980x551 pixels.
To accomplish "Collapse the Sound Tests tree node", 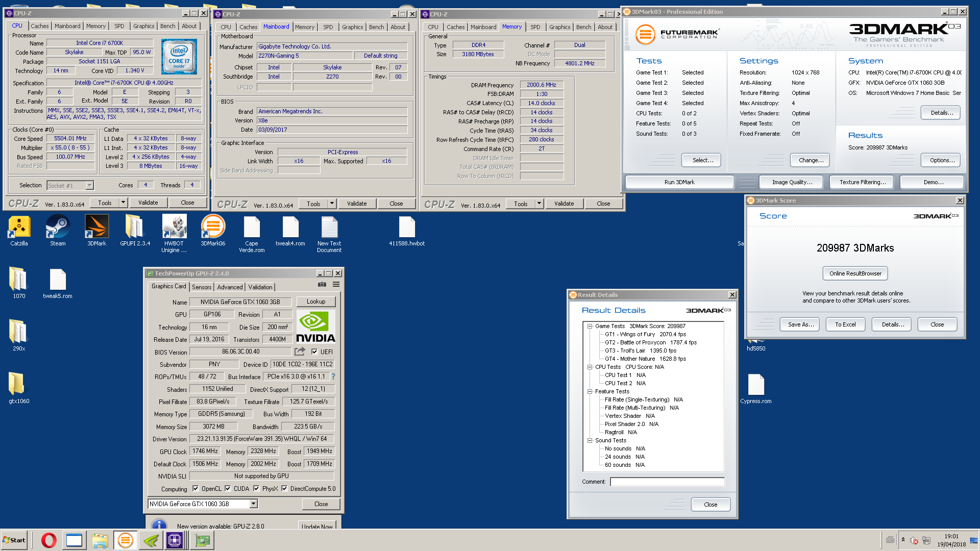I will pos(590,440).
